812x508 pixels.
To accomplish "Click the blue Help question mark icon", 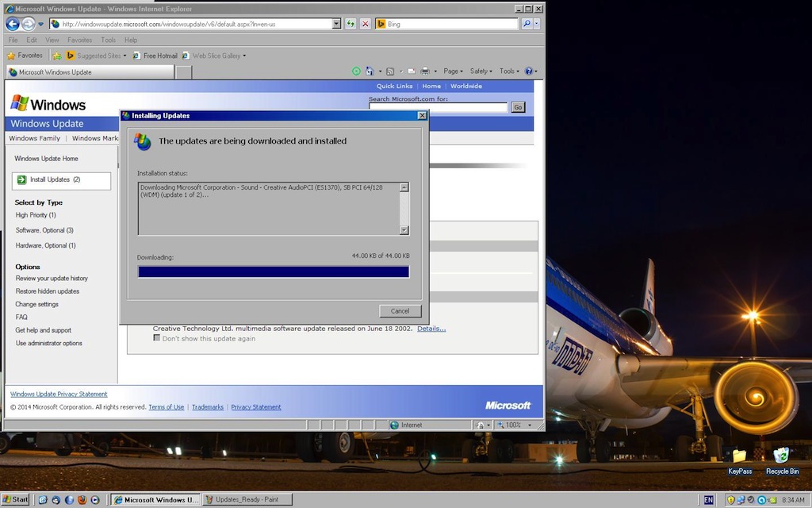I will coord(529,71).
